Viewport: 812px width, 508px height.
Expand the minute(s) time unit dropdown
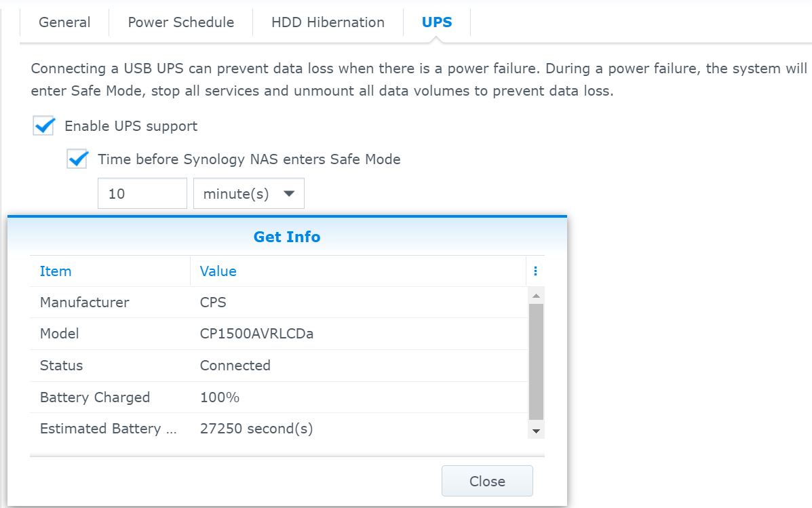pos(249,194)
